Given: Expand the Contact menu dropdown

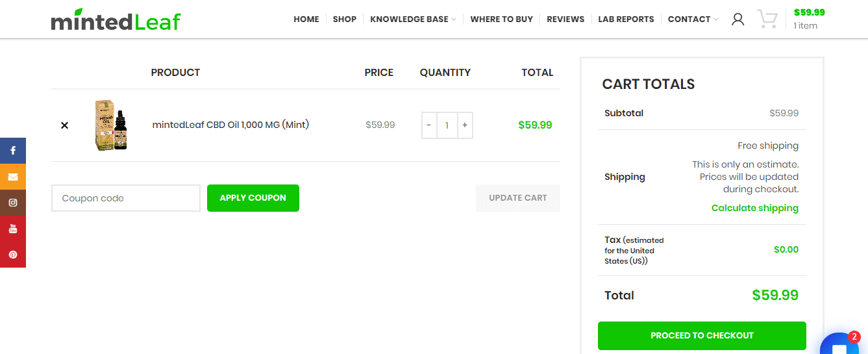Looking at the screenshot, I should tap(693, 19).
